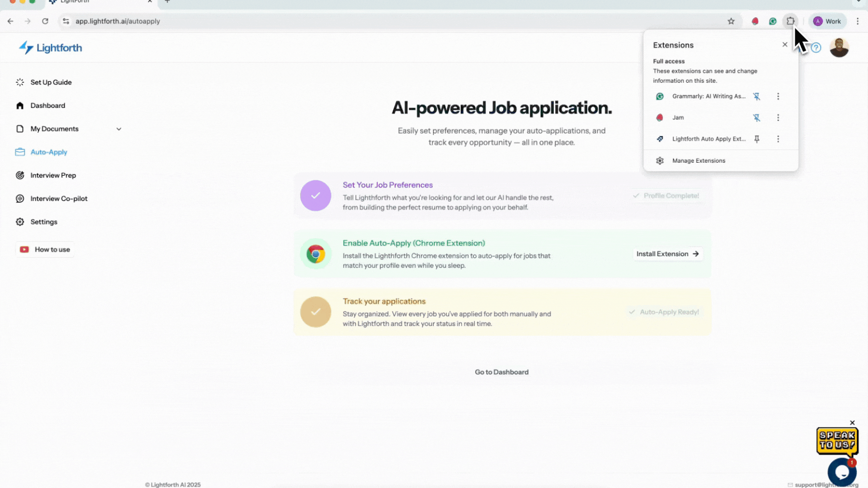Screen dimensions: 868x488
Task: Open options menu for Lightforth Auto Apply Extension
Action: click(x=778, y=139)
